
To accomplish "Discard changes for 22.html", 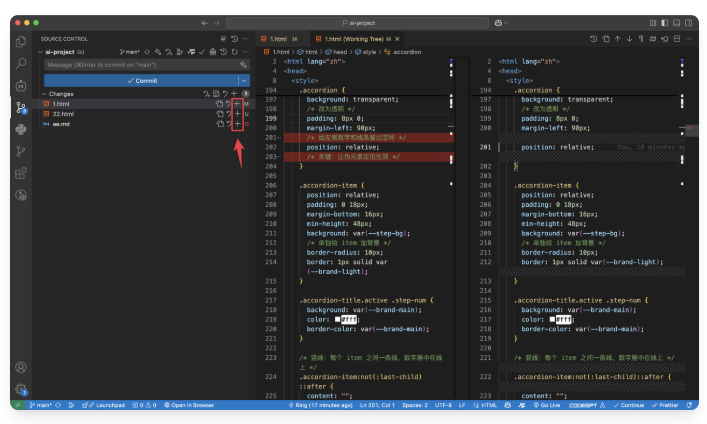I will pos(229,114).
